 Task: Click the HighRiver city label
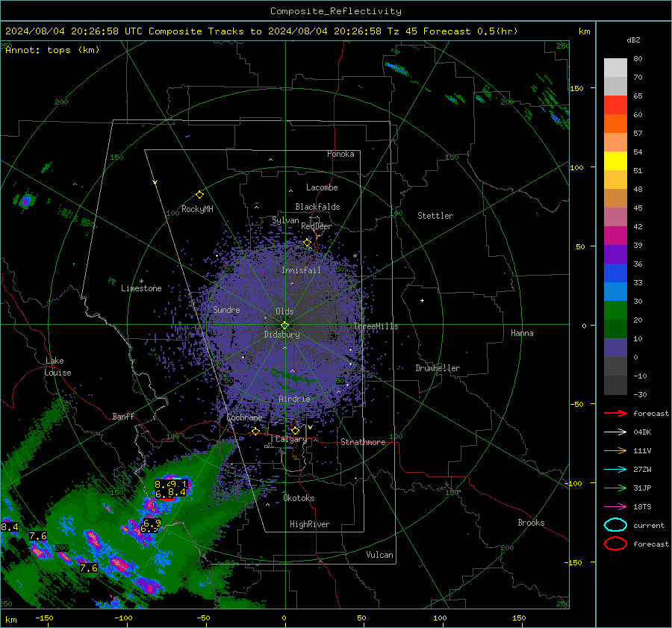coord(310,524)
